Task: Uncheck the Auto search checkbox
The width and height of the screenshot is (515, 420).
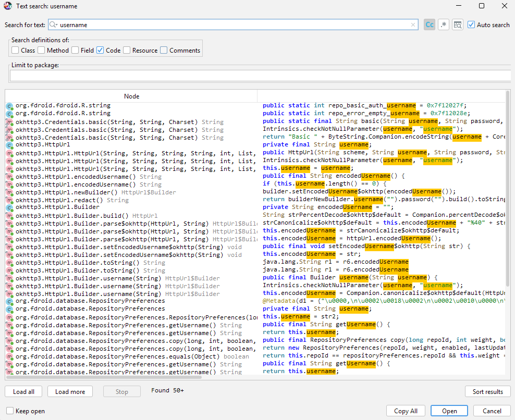Action: click(471, 24)
